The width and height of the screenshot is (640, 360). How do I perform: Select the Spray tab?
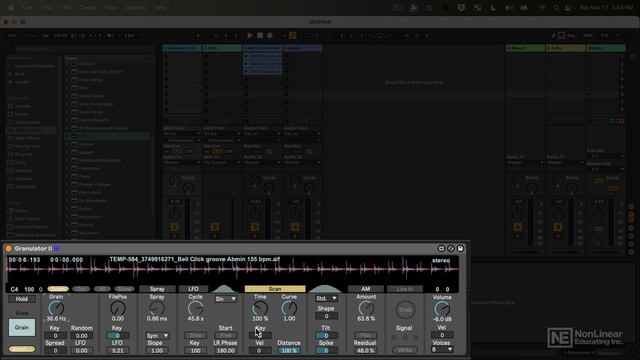(x=157, y=289)
